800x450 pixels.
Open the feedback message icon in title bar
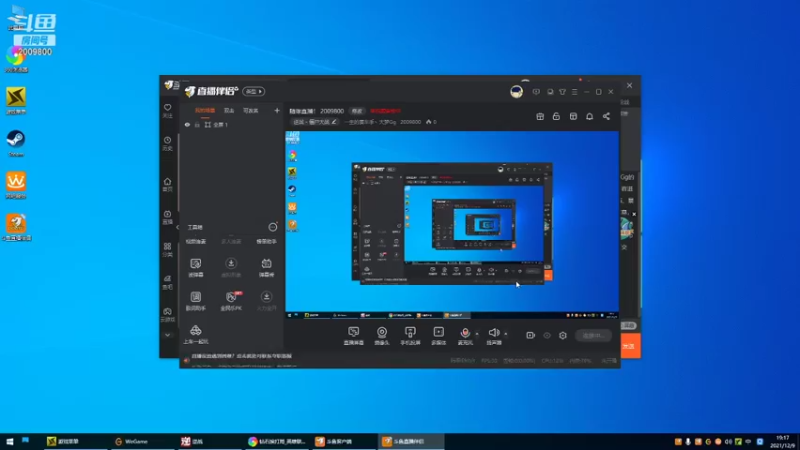click(536, 92)
